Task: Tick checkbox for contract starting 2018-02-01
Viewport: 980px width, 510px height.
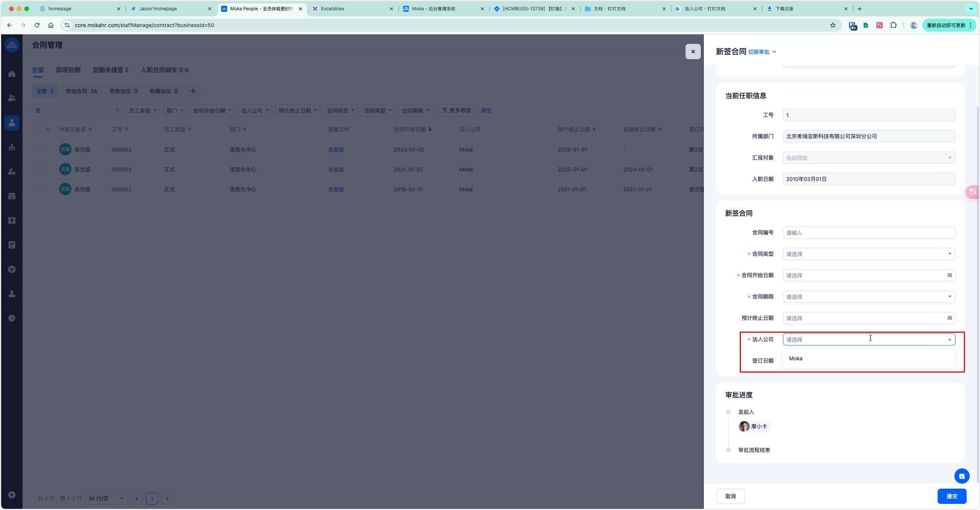Action: pyautogui.click(x=40, y=189)
